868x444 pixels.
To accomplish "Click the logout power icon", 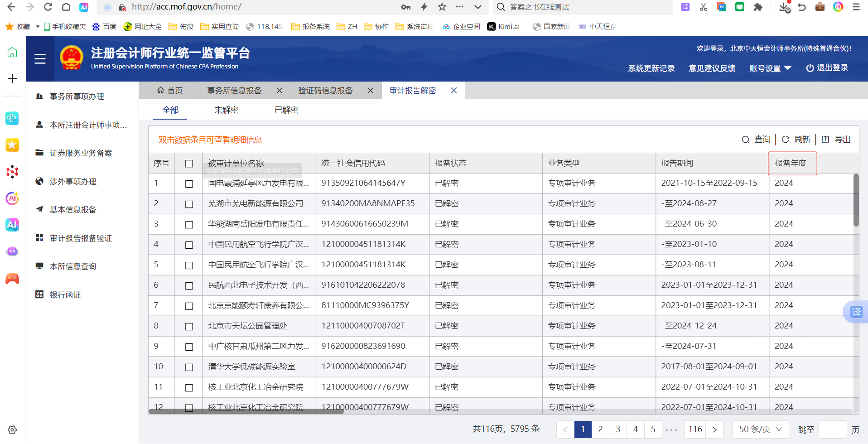I will (x=810, y=68).
